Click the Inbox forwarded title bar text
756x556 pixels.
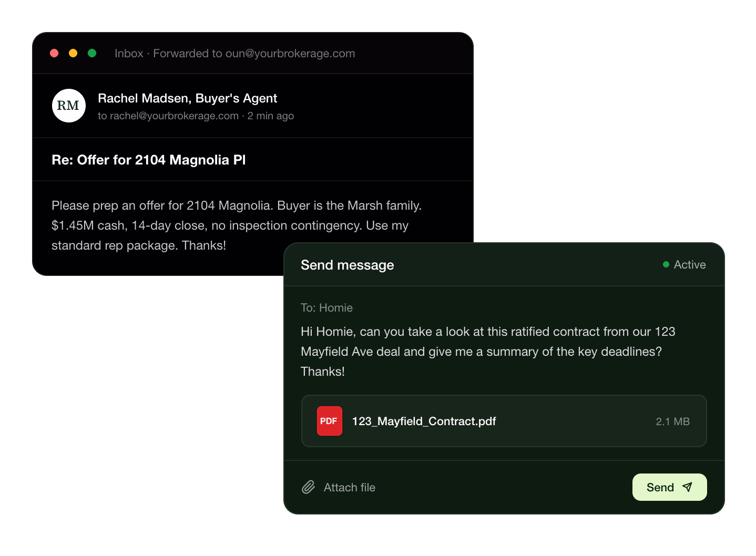[x=234, y=53]
